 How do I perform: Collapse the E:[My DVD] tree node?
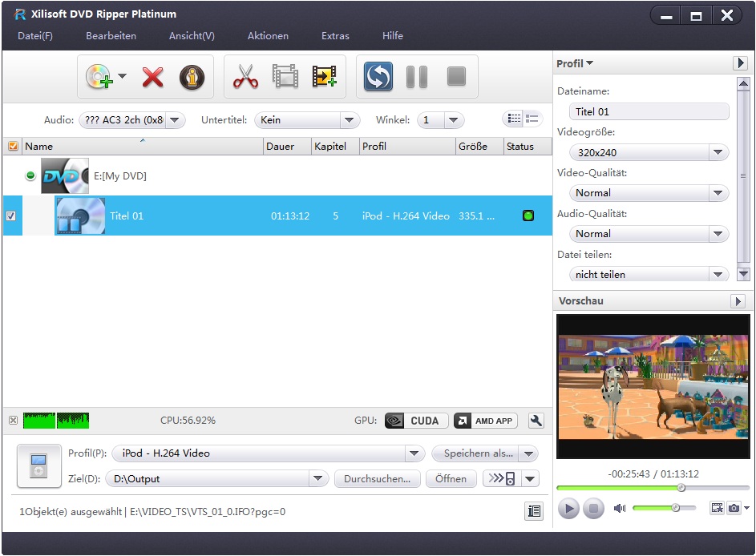tap(30, 175)
